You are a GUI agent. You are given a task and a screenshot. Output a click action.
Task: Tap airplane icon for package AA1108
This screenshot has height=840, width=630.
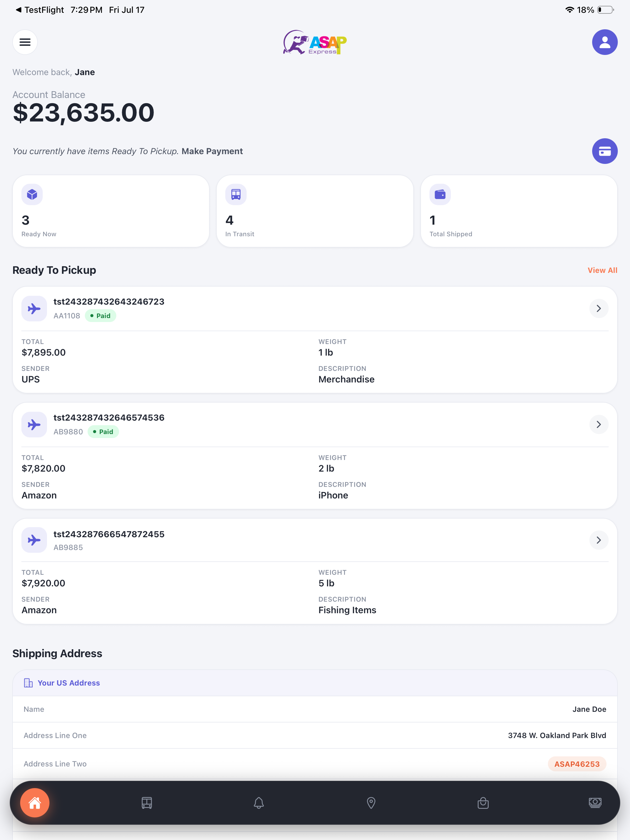click(x=34, y=309)
